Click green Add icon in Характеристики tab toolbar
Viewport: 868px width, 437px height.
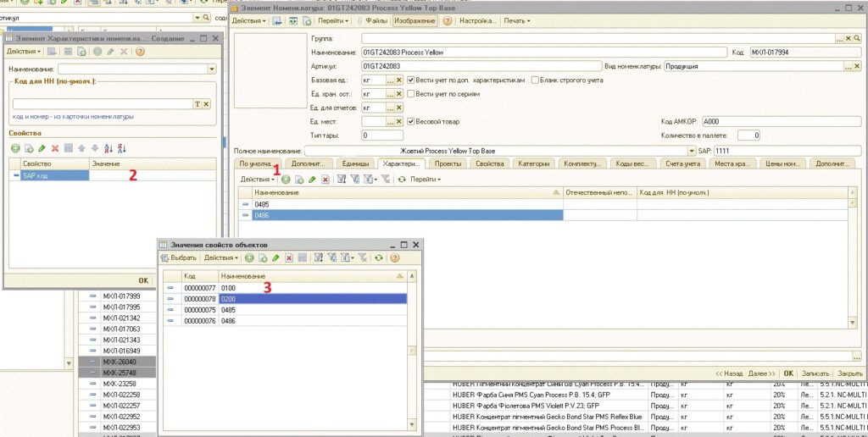click(x=286, y=180)
